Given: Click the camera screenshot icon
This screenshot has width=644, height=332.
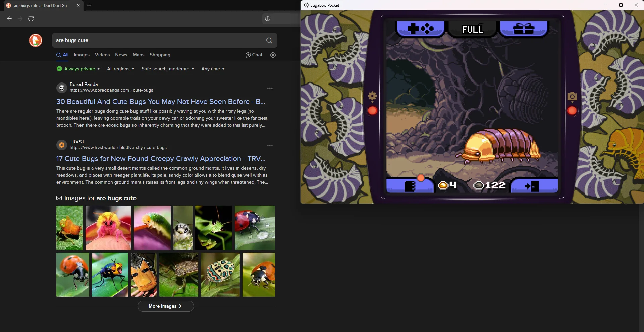Looking at the screenshot, I should [x=572, y=97].
